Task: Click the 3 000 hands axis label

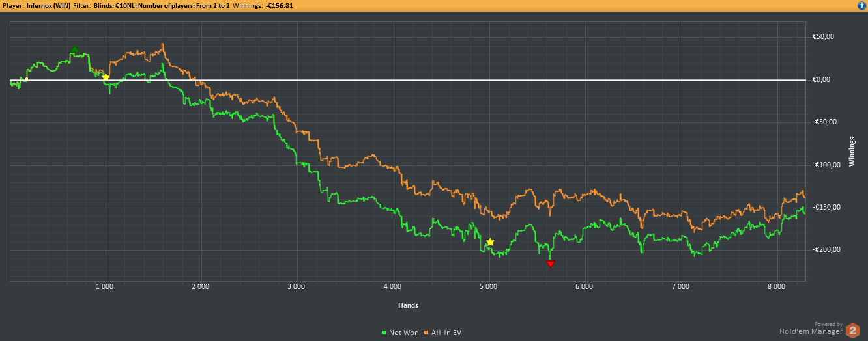Action: pyautogui.click(x=297, y=286)
